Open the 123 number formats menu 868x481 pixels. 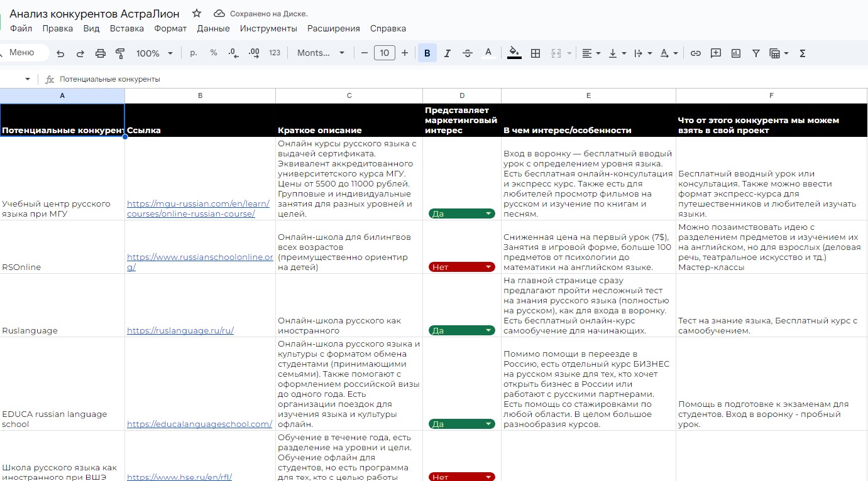tap(274, 53)
